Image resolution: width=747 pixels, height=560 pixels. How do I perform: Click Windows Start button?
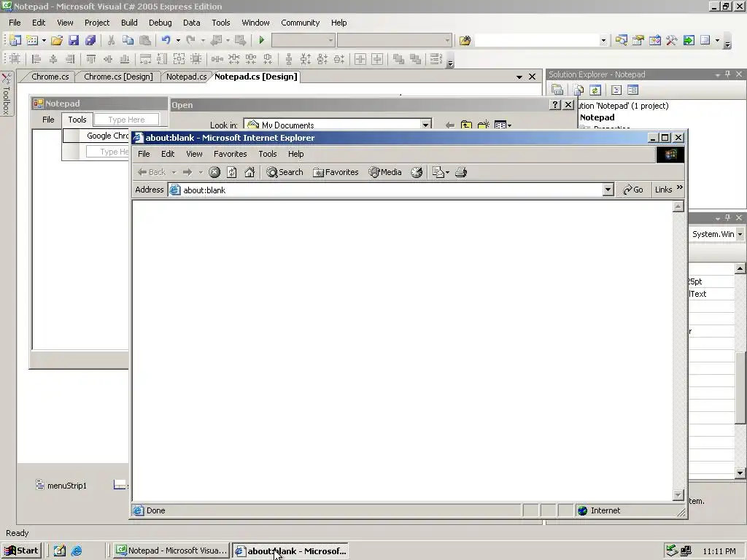22,551
